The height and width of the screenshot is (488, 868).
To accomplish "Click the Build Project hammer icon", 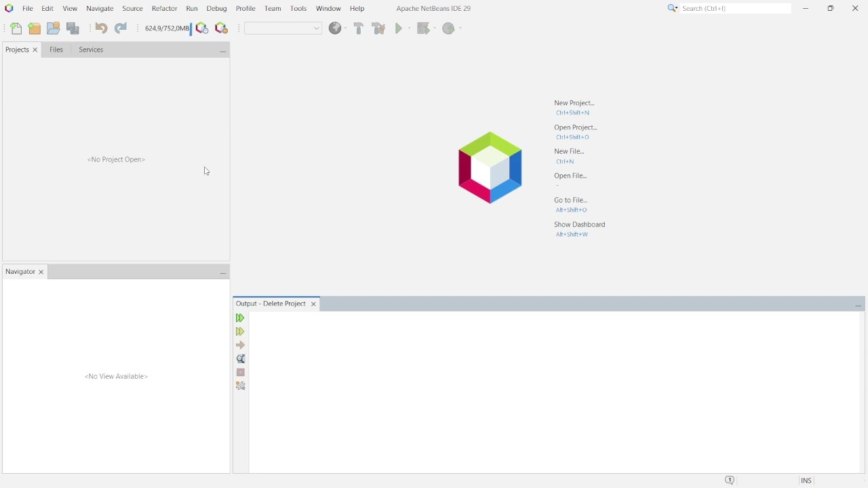I will (x=359, y=28).
